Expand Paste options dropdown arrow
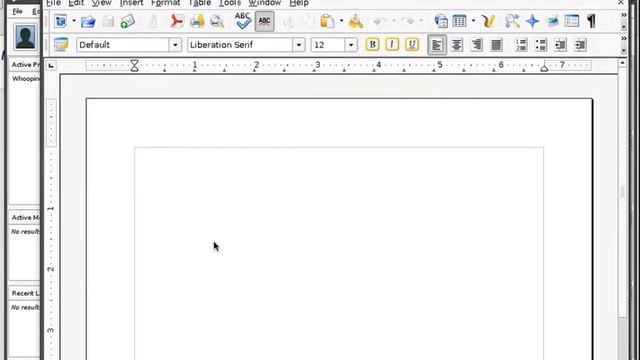Viewport: 640px width, 360px height. [x=341, y=21]
